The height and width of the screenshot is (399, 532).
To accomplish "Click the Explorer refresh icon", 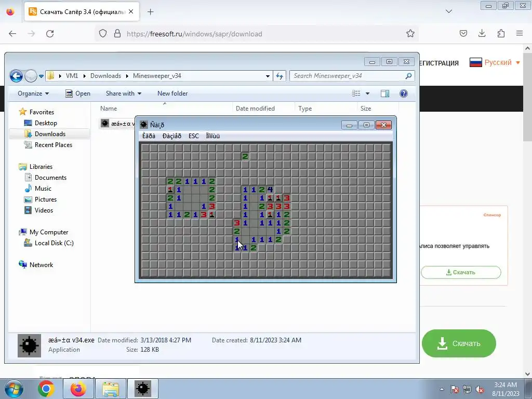I will (x=280, y=76).
